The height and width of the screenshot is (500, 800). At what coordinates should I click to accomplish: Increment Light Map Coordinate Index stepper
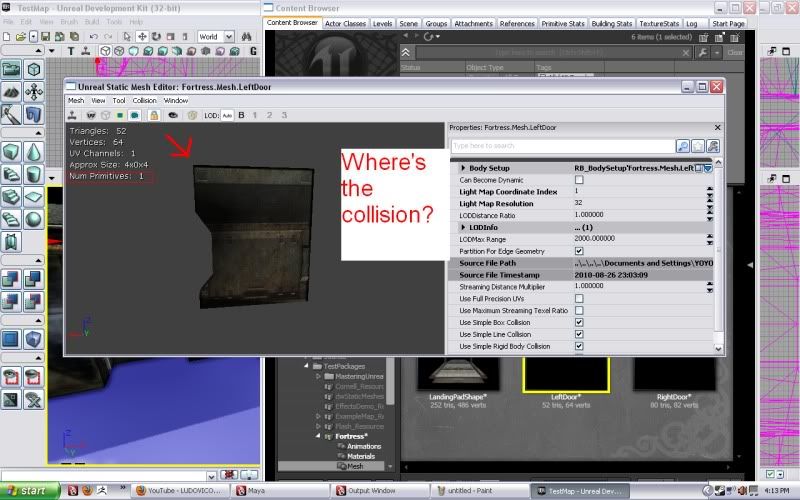(x=709, y=189)
